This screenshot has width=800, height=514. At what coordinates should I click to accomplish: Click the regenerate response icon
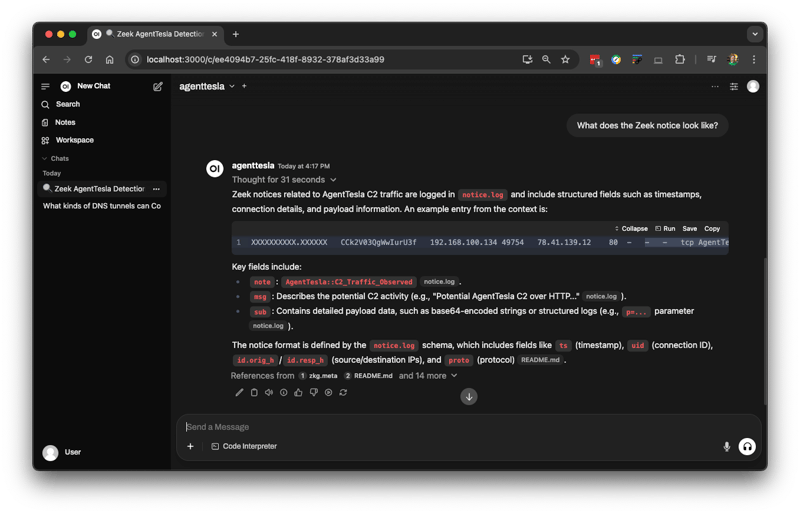[343, 392]
